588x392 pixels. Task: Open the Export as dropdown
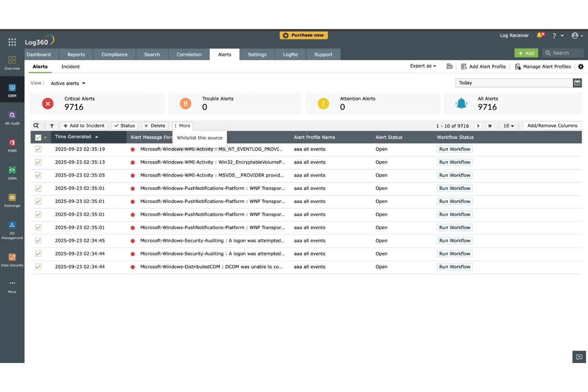pos(423,66)
